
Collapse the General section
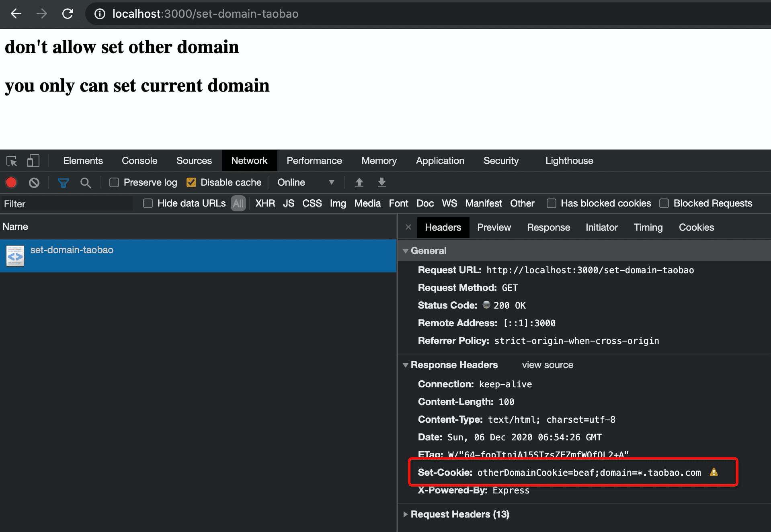pos(406,251)
